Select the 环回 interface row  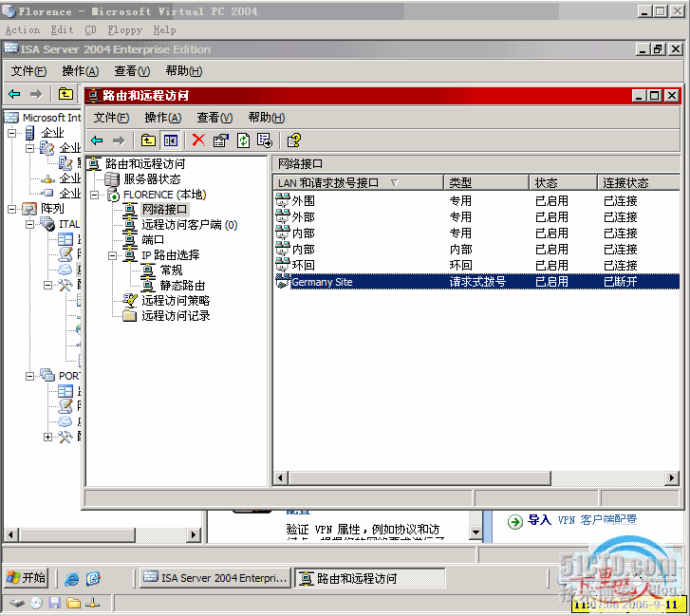[x=476, y=266]
